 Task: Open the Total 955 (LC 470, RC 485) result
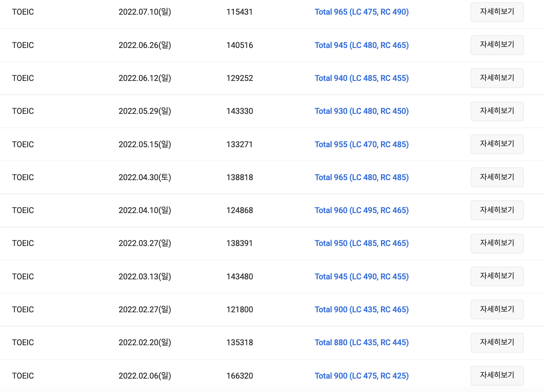361,144
